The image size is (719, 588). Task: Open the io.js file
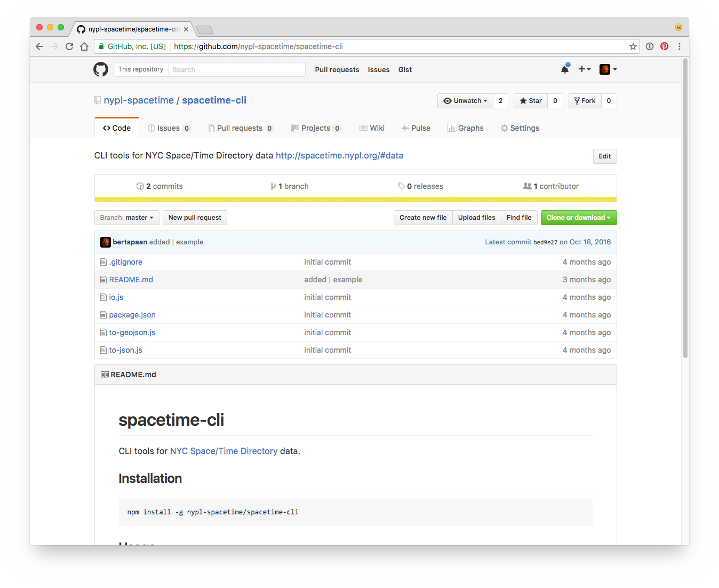pos(116,297)
